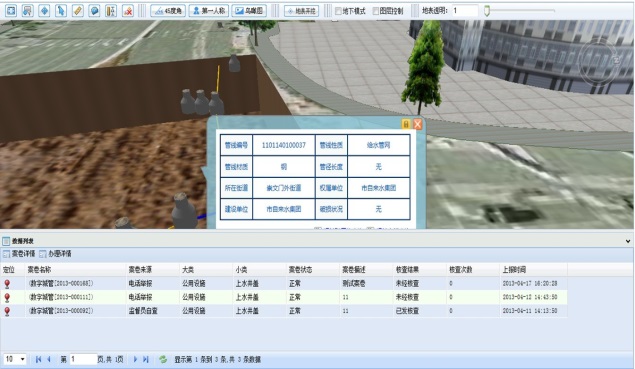
Task: Adjust the ground transparency slider handle
Action: 487,11
